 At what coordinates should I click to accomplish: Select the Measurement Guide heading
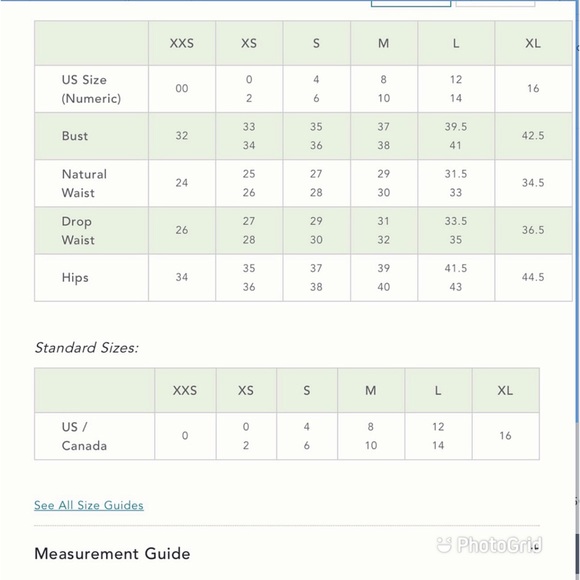pos(112,554)
